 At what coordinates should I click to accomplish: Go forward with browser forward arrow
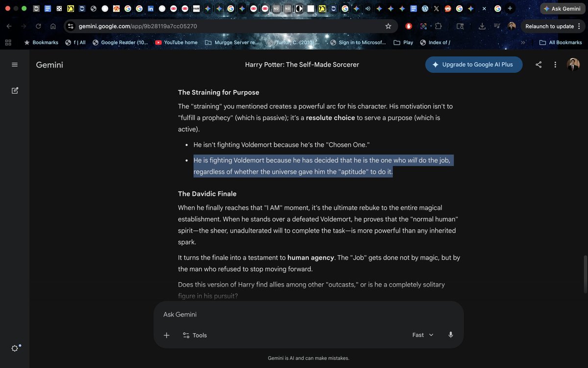tap(24, 26)
